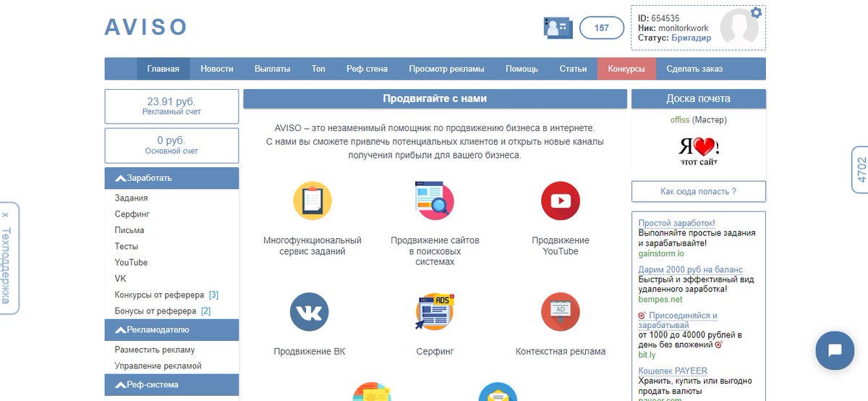Image resolution: width=868 pixels, height=401 pixels.
Task: Open the Техподдержка support side tab
Action: coord(6,264)
